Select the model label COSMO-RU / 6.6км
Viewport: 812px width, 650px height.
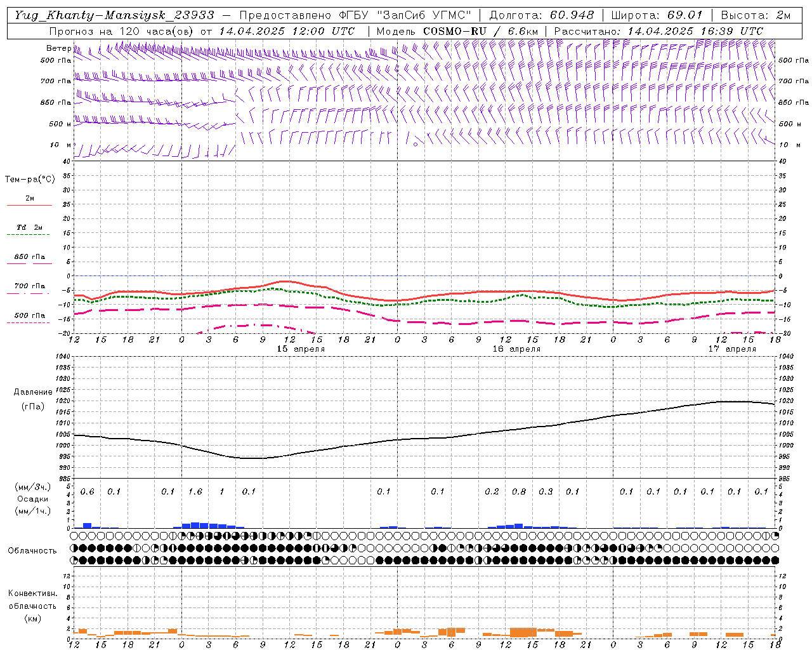point(481,31)
